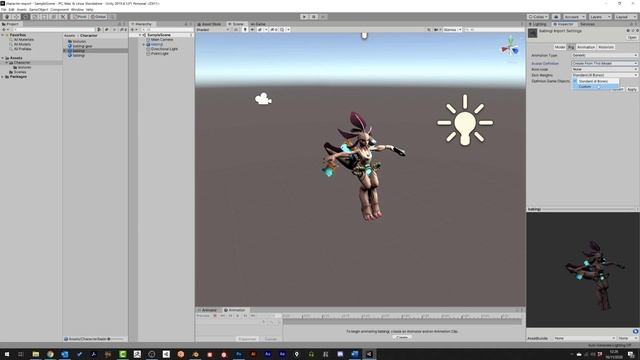The image size is (640, 360).
Task: Select the Model import tab
Action: (560, 47)
